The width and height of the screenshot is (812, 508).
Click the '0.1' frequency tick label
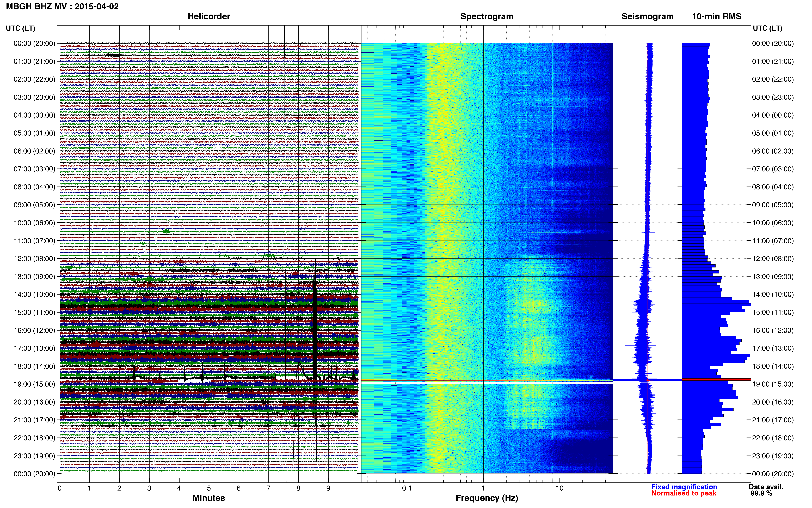[407, 488]
